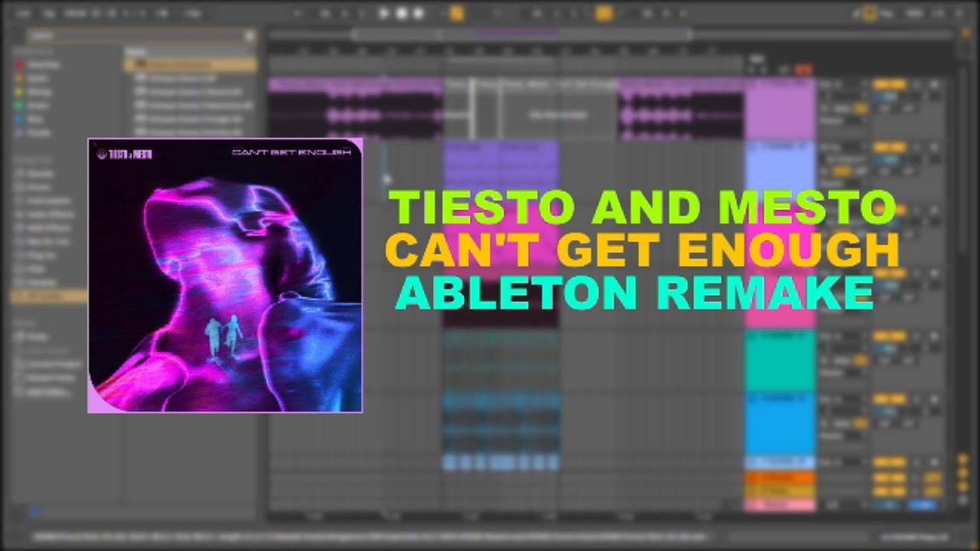980x551 pixels.
Task: Select the teal green track header
Action: [779, 360]
